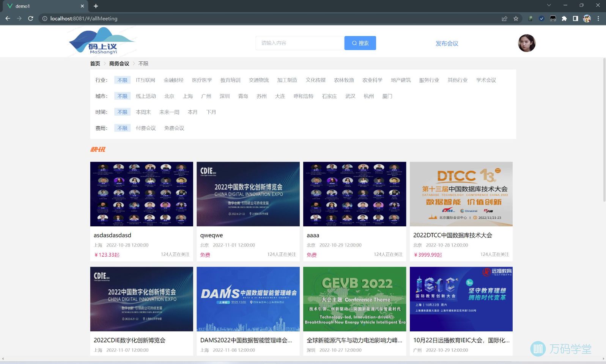Filter time by 下月

211,112
